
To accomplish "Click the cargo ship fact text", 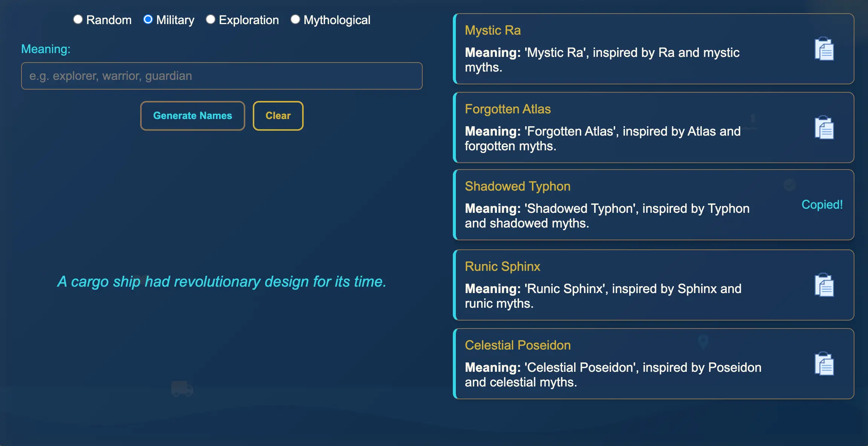I will point(222,281).
